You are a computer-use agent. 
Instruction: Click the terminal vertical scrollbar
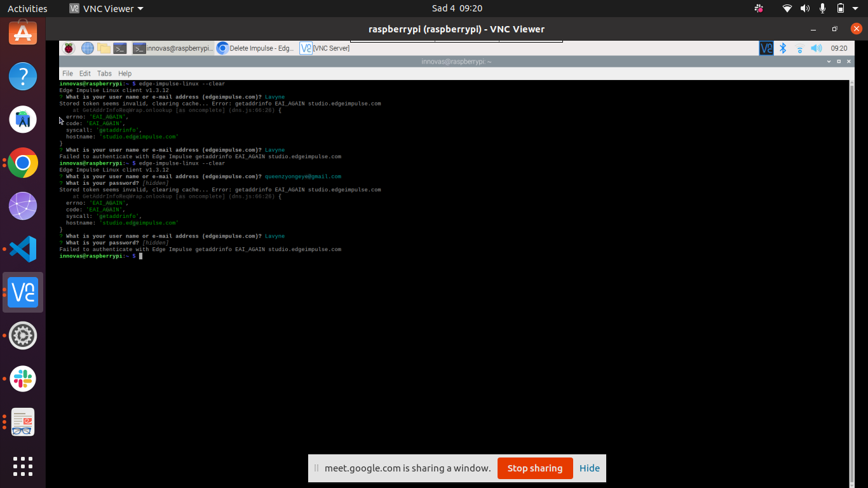[x=851, y=280]
